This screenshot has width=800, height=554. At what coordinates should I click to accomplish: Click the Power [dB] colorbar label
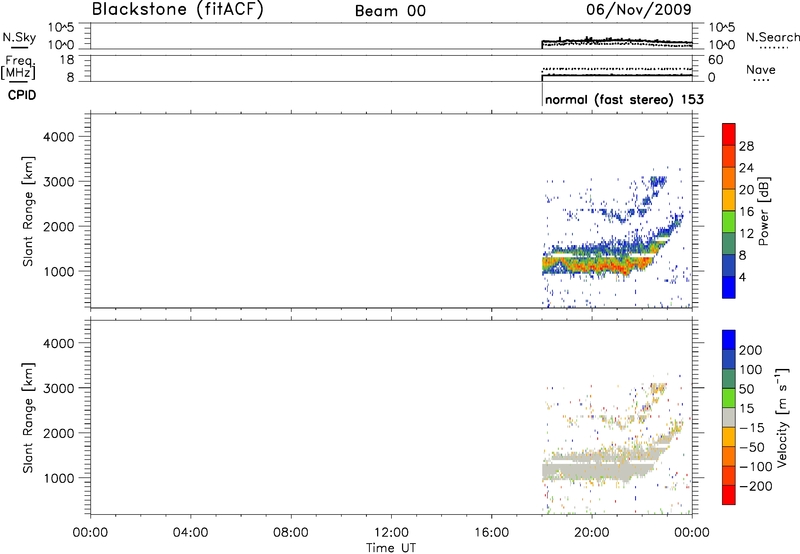[763, 211]
